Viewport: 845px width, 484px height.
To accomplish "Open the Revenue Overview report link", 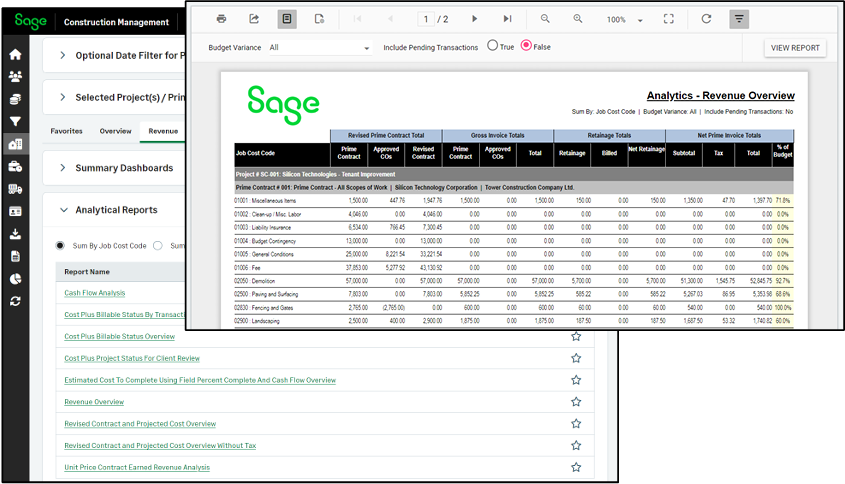I will tap(94, 402).
